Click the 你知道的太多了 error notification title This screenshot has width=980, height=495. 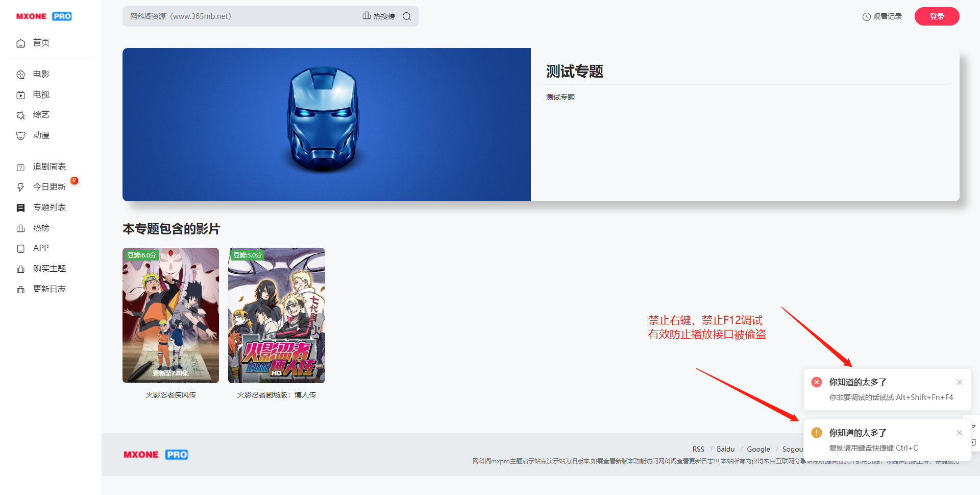857,382
